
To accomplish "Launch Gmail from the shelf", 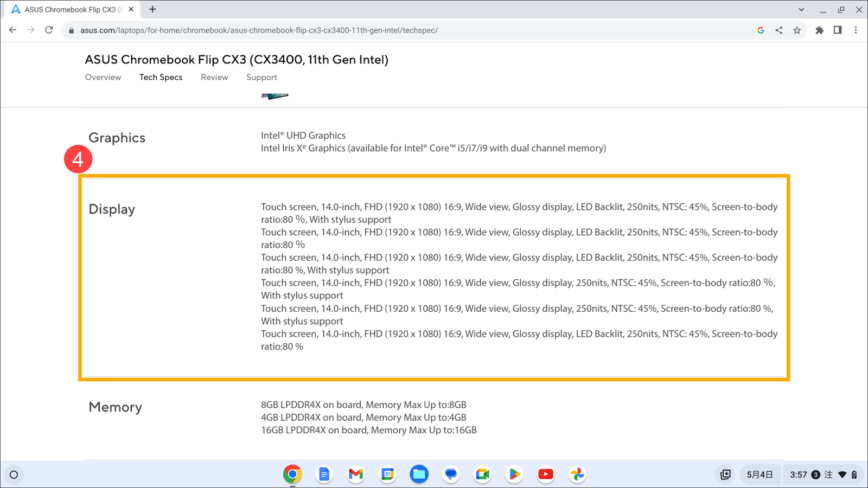I will coord(356,474).
